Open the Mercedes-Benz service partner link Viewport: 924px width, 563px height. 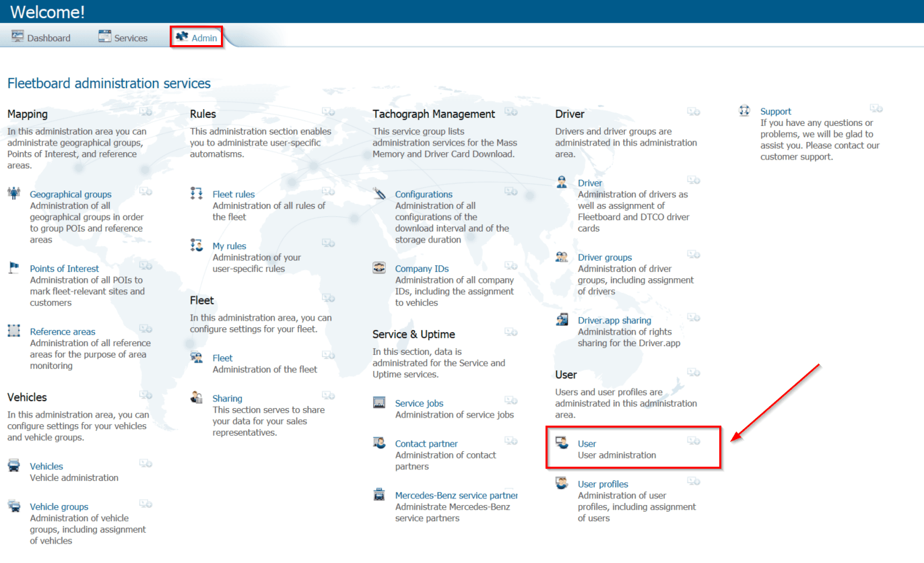tap(457, 495)
